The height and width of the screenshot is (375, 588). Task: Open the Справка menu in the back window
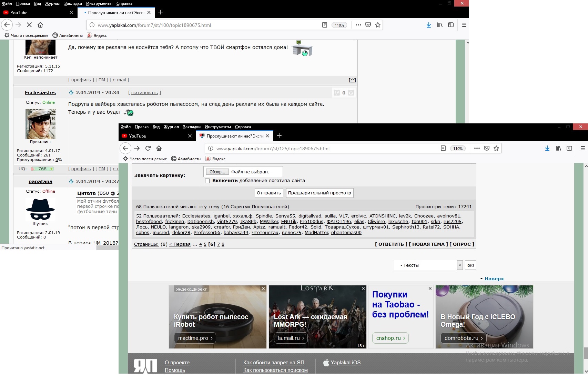click(124, 3)
